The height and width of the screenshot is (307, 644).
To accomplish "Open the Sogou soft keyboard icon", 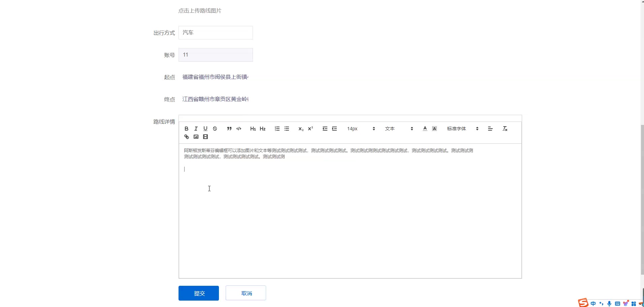I will (x=617, y=304).
